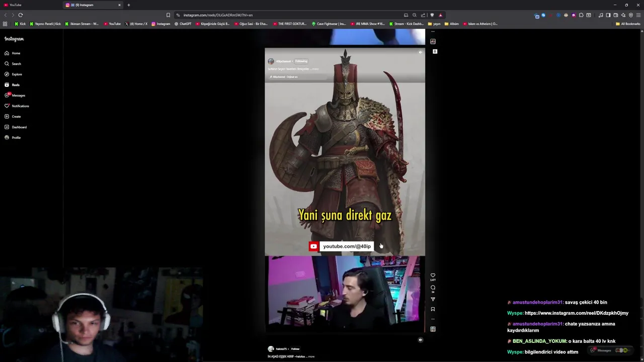Click the download icon beside the reel
Image resolution: width=644 pixels, height=362 pixels.
(x=435, y=51)
